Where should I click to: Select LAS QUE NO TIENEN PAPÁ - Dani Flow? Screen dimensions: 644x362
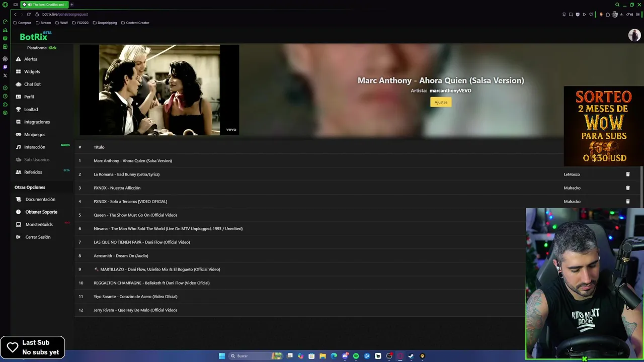click(x=300, y=242)
